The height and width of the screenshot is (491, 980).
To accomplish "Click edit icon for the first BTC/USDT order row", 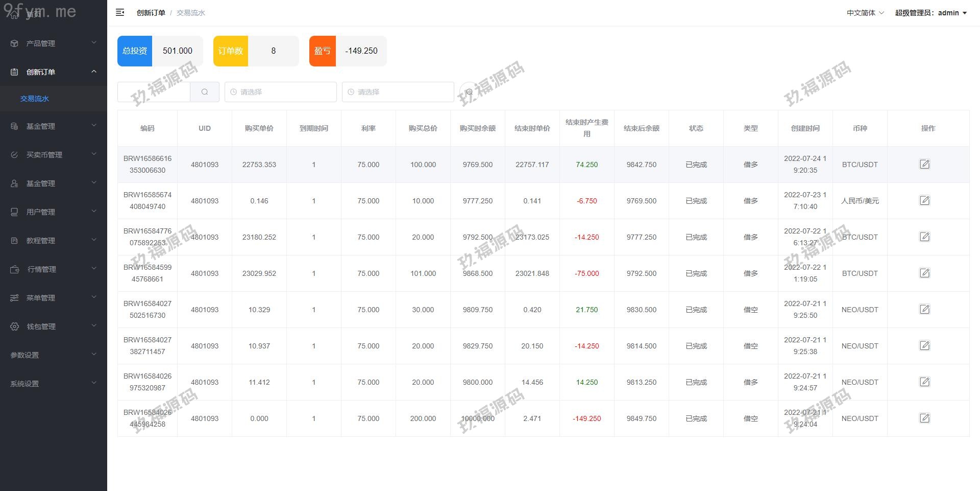I will coord(924,165).
